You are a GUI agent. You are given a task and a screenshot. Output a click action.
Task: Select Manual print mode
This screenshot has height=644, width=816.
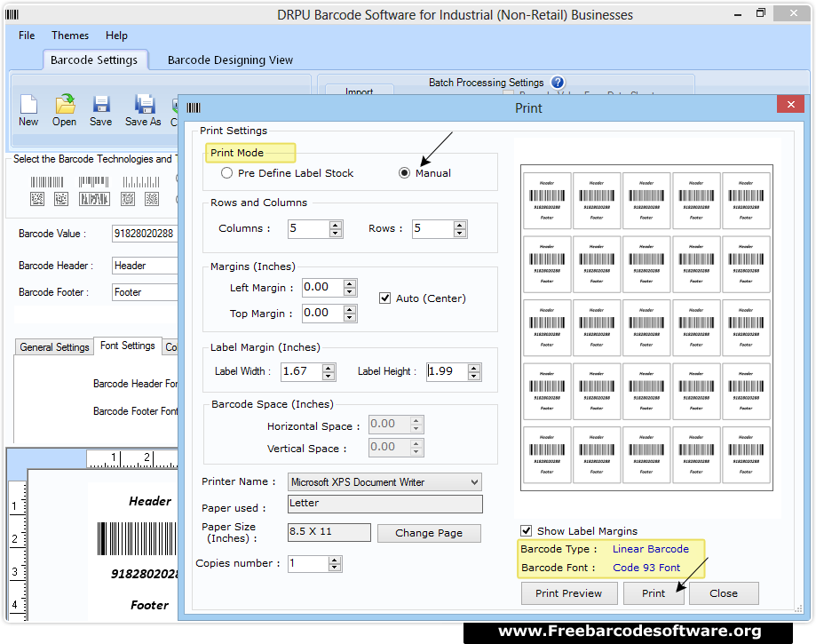404,173
